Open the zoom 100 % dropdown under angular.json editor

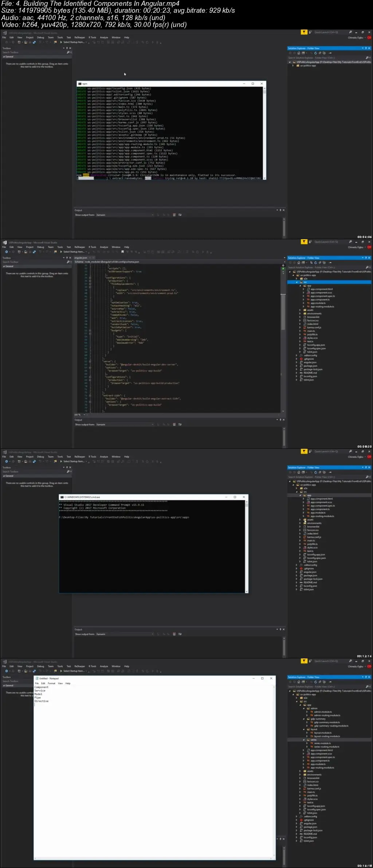point(84,414)
